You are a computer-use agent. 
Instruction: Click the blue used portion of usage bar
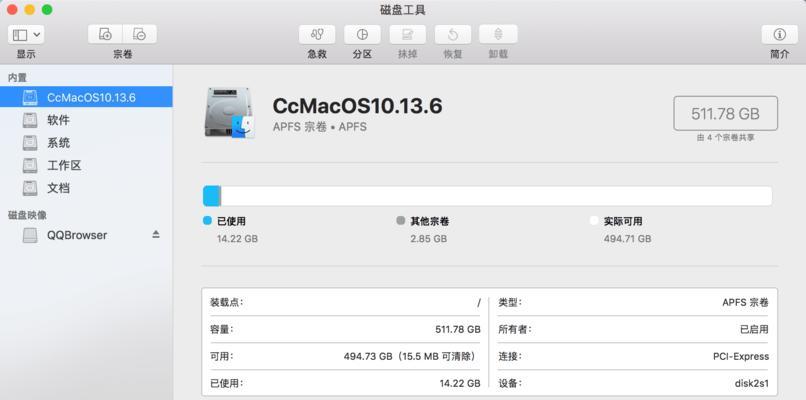212,196
